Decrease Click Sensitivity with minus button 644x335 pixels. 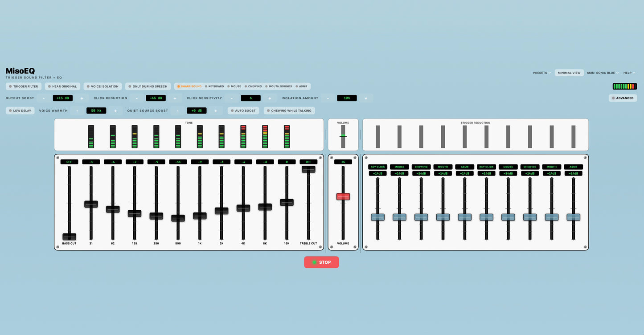point(232,98)
